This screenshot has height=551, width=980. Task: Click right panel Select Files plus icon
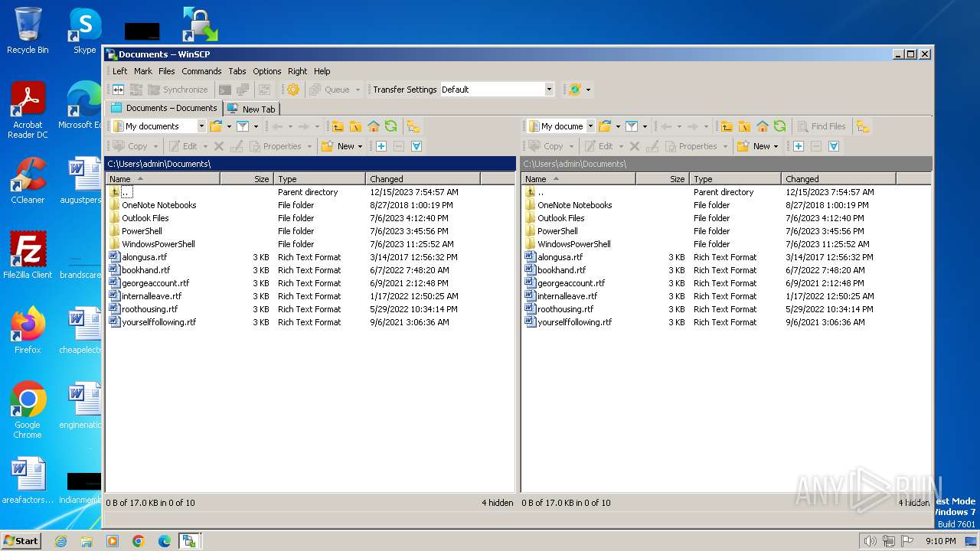[x=798, y=146]
